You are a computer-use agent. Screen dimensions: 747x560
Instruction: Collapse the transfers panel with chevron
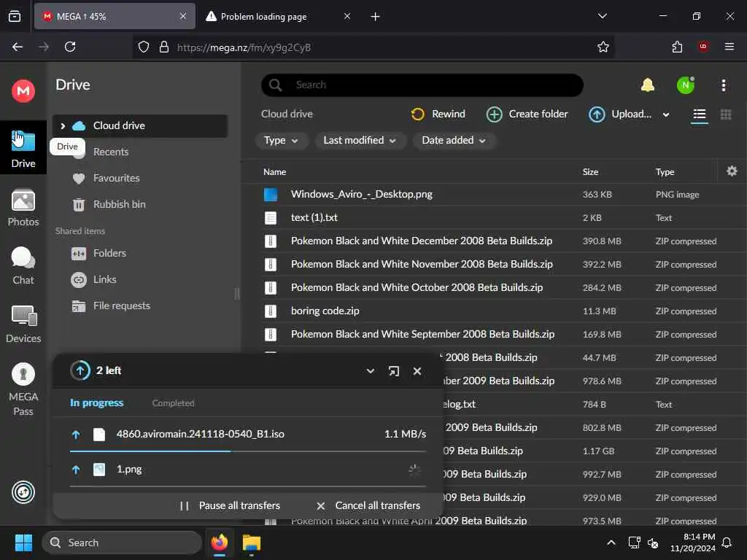370,371
